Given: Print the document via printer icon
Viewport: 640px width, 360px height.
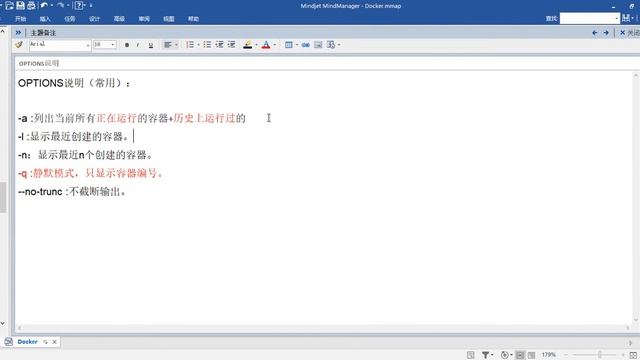Looking at the screenshot, I should click(x=31, y=6).
